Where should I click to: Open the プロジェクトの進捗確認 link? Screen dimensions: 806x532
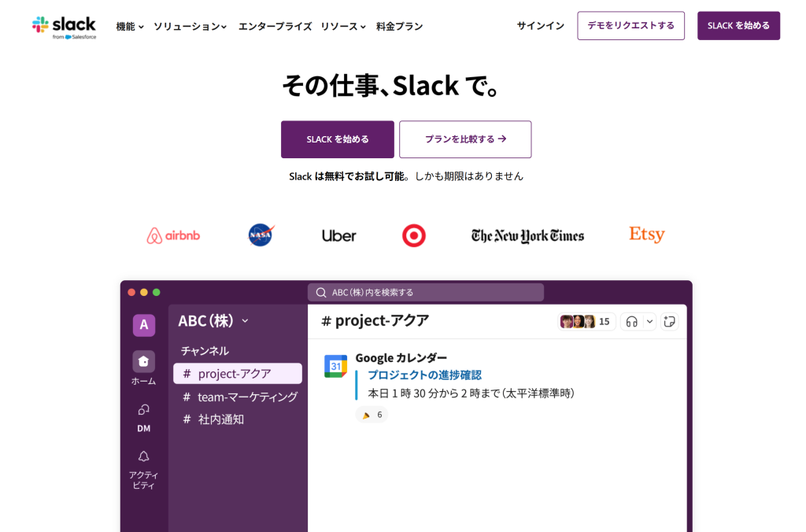pyautogui.click(x=424, y=375)
